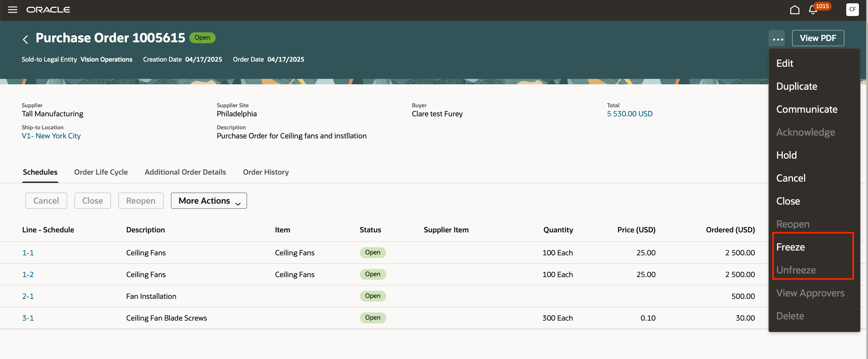
Task: Open the Additional Order Details tab
Action: [x=185, y=172]
